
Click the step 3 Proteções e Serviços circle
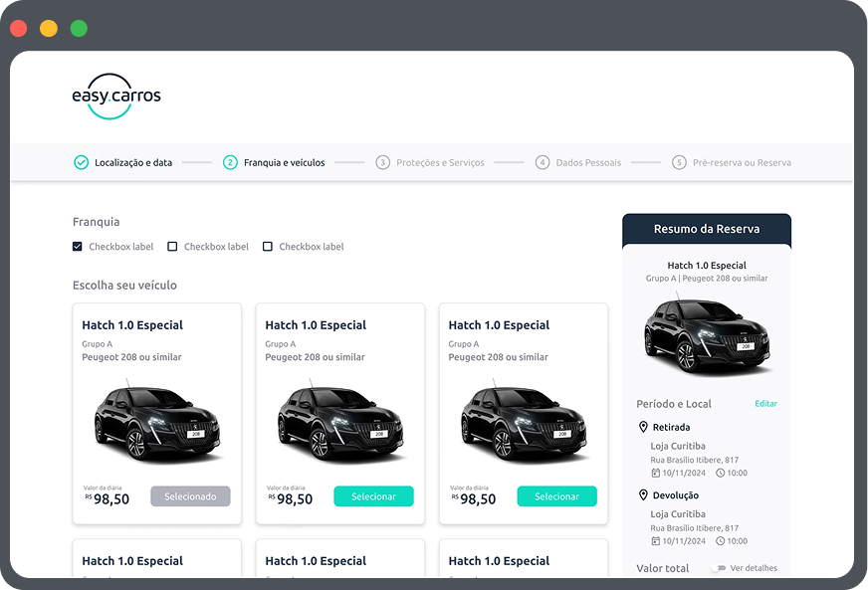click(x=382, y=162)
